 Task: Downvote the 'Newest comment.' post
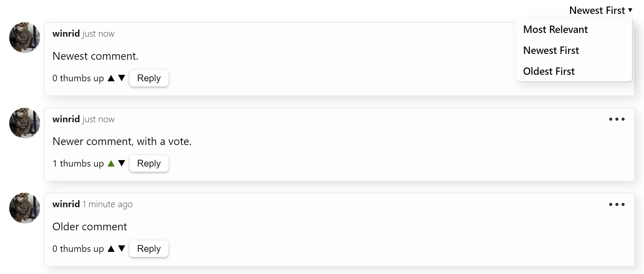pos(122,78)
